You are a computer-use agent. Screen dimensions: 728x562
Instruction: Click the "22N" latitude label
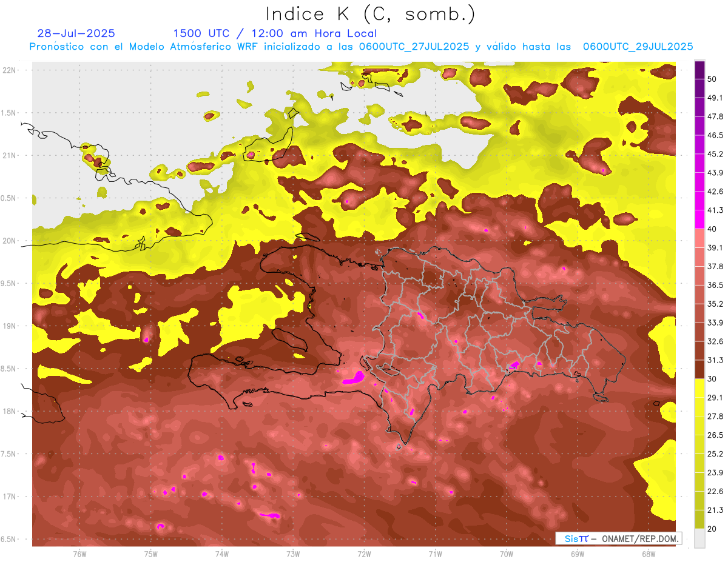9,70
